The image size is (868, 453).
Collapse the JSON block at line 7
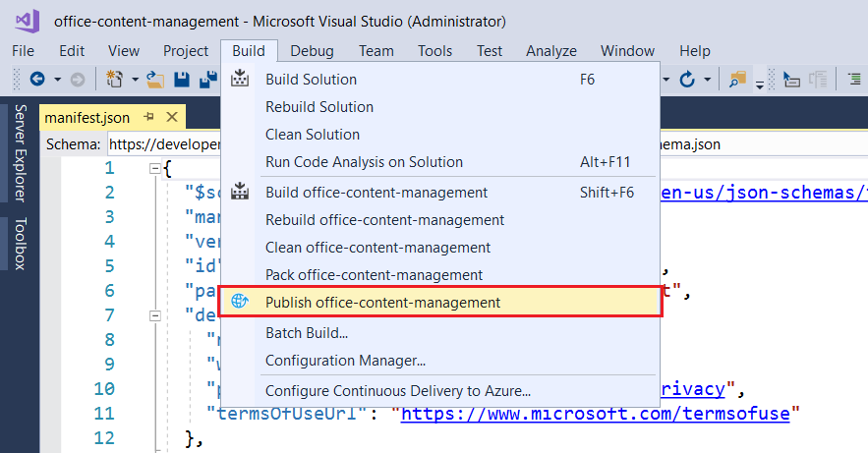click(154, 315)
